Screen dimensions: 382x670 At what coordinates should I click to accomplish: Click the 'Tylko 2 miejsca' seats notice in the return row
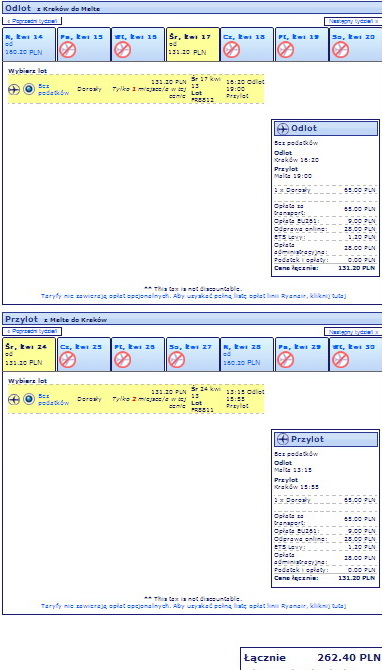(150, 403)
